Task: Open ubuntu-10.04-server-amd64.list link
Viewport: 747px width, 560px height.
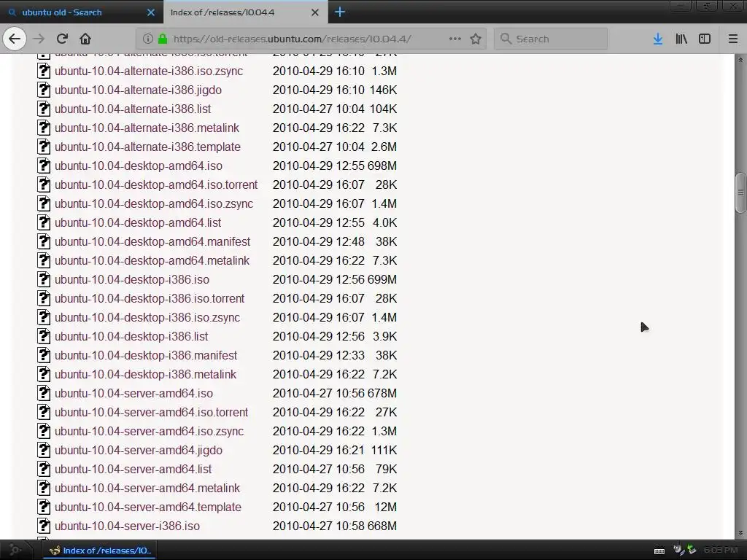Action: pyautogui.click(x=133, y=470)
